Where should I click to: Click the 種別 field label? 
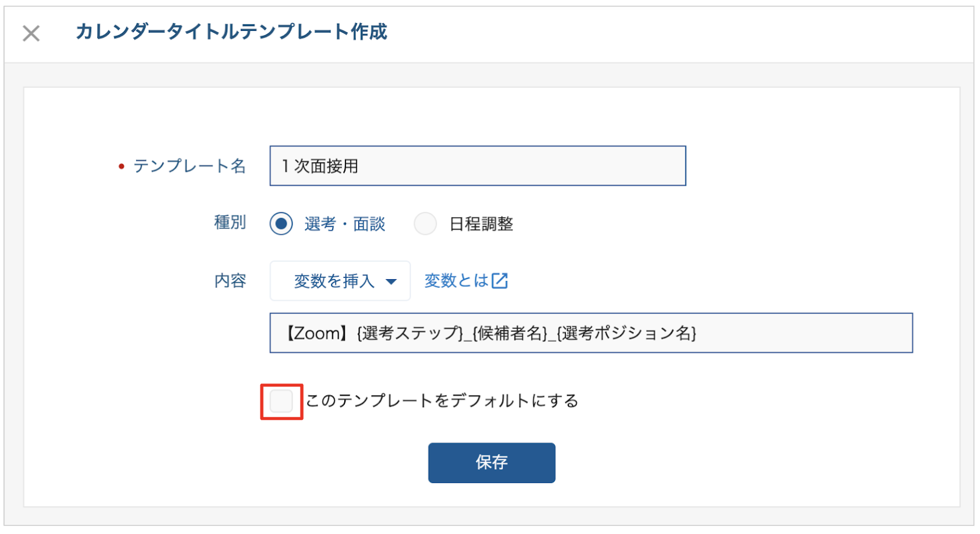pos(230,223)
